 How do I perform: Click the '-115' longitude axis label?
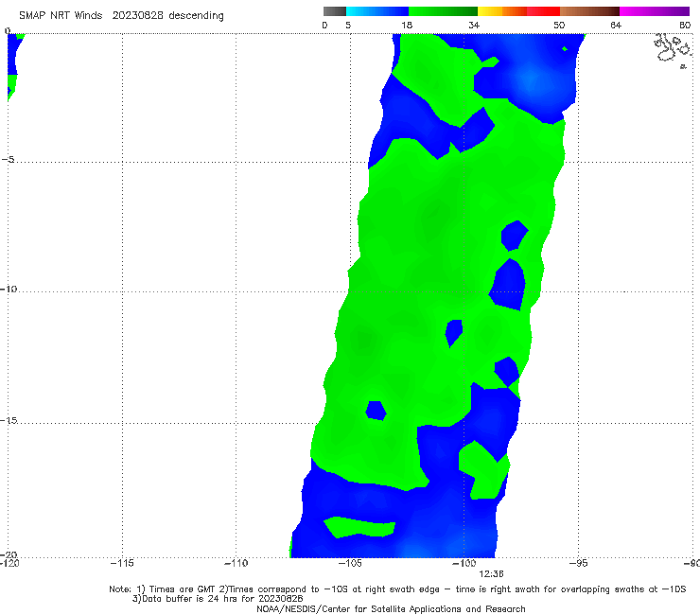coord(122,563)
